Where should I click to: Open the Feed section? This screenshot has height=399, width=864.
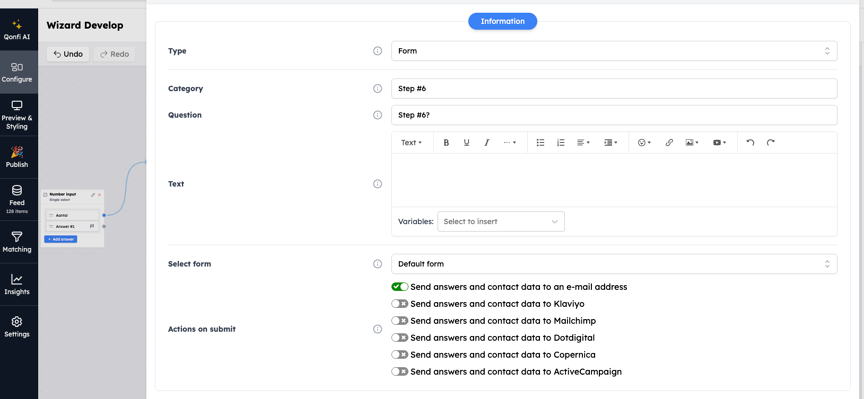coord(17,200)
